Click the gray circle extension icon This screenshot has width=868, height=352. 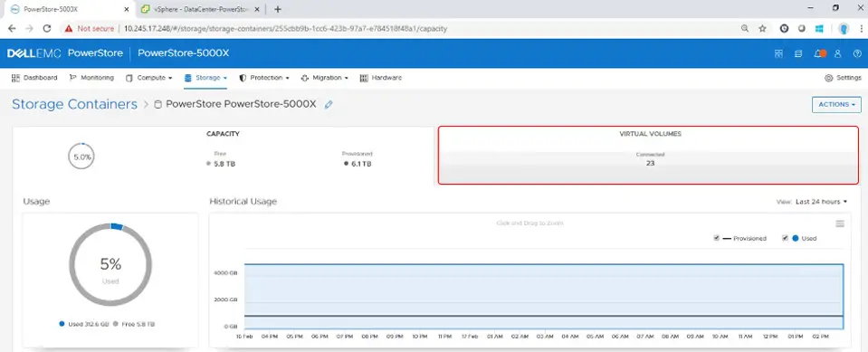tap(801, 28)
